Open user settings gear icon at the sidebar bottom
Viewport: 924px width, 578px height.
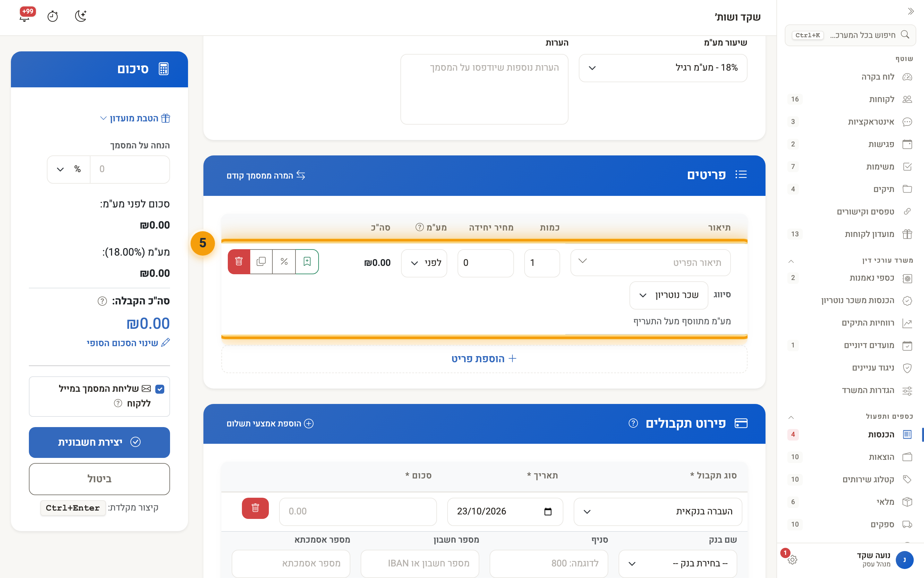click(792, 560)
